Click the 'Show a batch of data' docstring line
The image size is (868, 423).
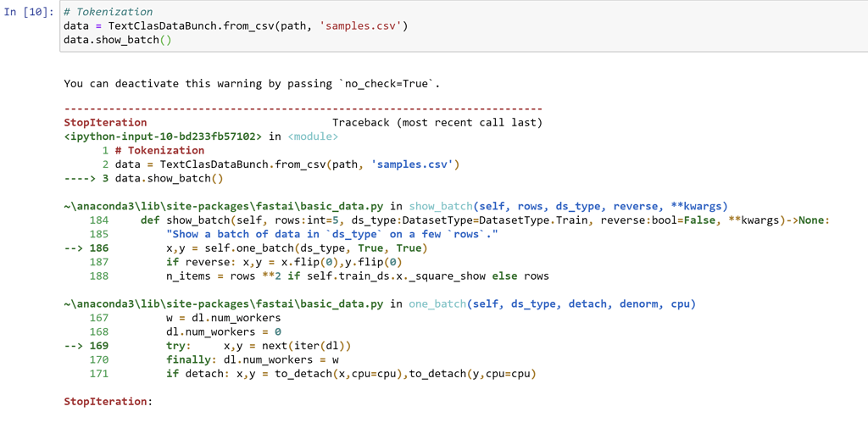coord(332,234)
